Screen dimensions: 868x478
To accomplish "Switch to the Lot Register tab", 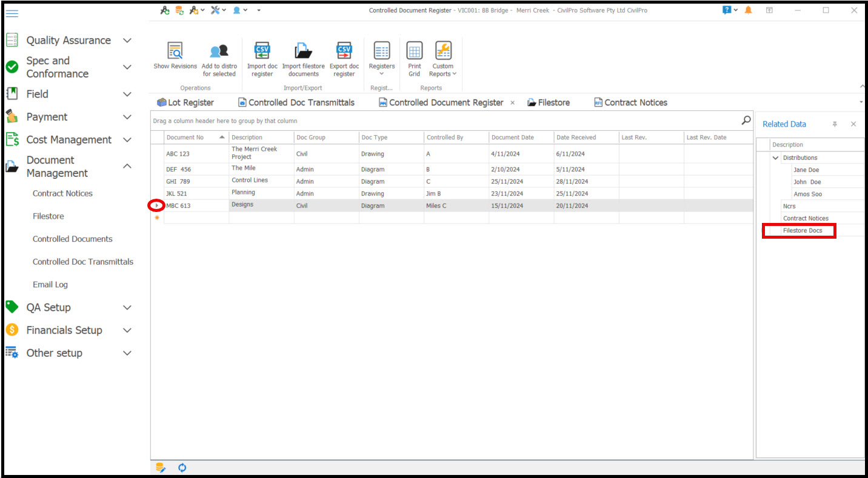I will [x=185, y=103].
